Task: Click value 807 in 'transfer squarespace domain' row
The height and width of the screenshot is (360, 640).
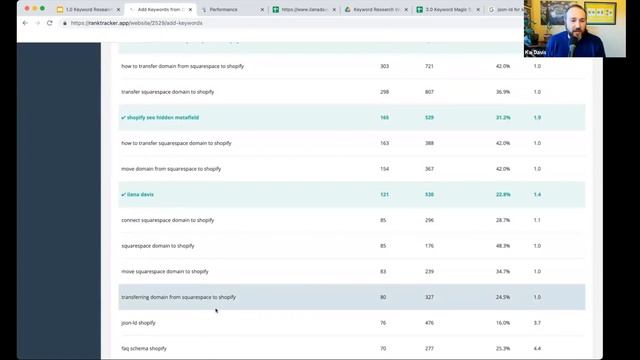Action: click(x=429, y=92)
